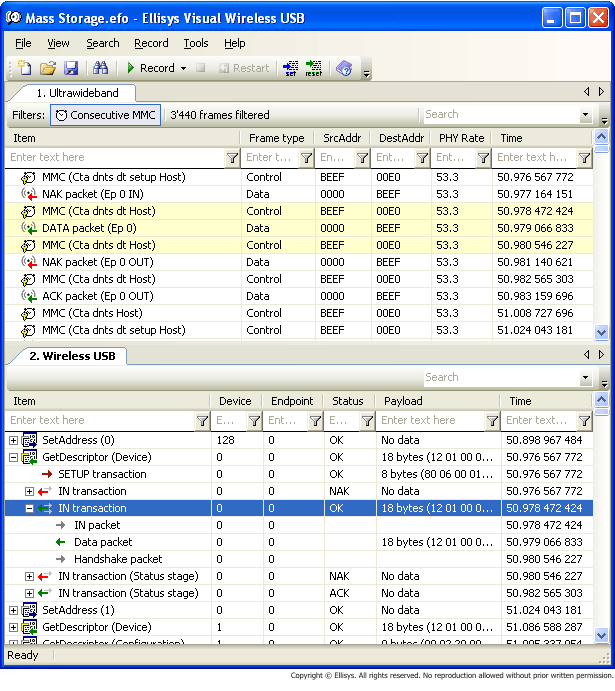Collapse the highlighted IN transaction row
615x691 pixels.
click(x=30, y=508)
